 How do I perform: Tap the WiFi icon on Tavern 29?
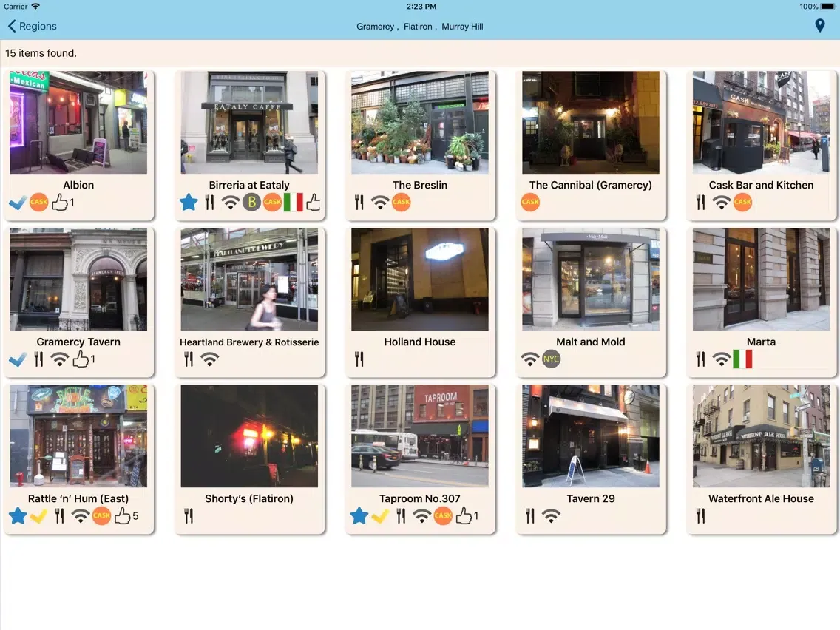(x=552, y=516)
